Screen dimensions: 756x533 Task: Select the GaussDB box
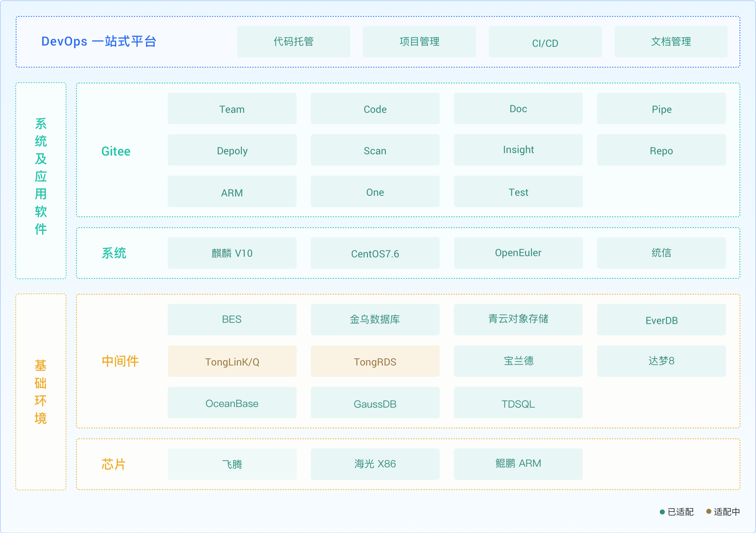point(375,403)
